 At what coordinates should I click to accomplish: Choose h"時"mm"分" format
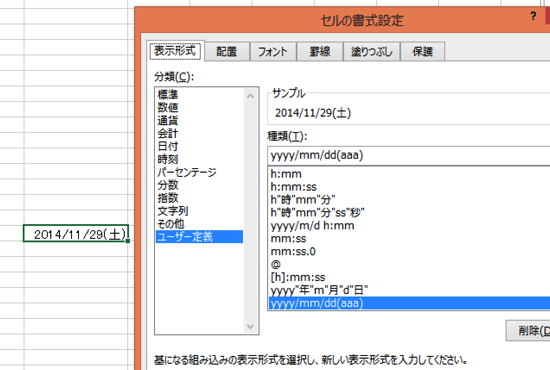(x=409, y=200)
